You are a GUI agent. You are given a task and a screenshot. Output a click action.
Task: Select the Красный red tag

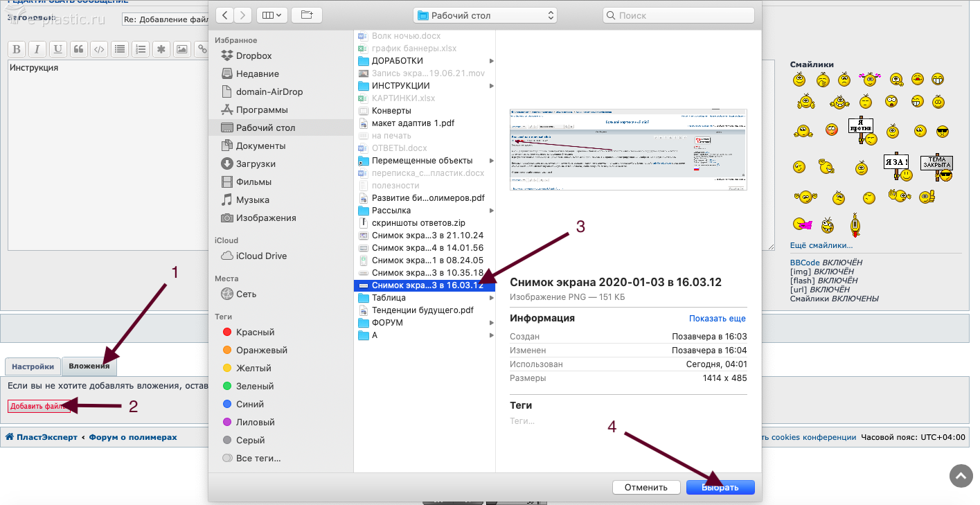(254, 333)
